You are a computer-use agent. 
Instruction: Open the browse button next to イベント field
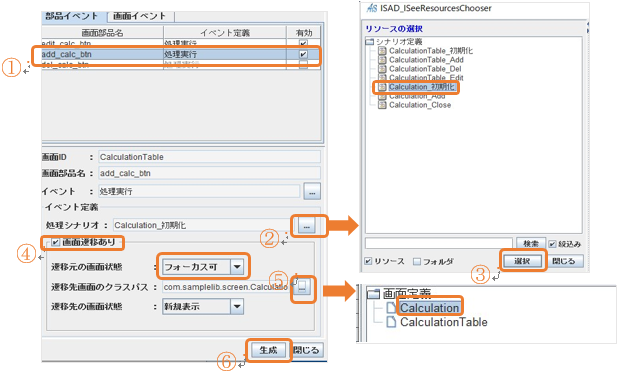(312, 192)
